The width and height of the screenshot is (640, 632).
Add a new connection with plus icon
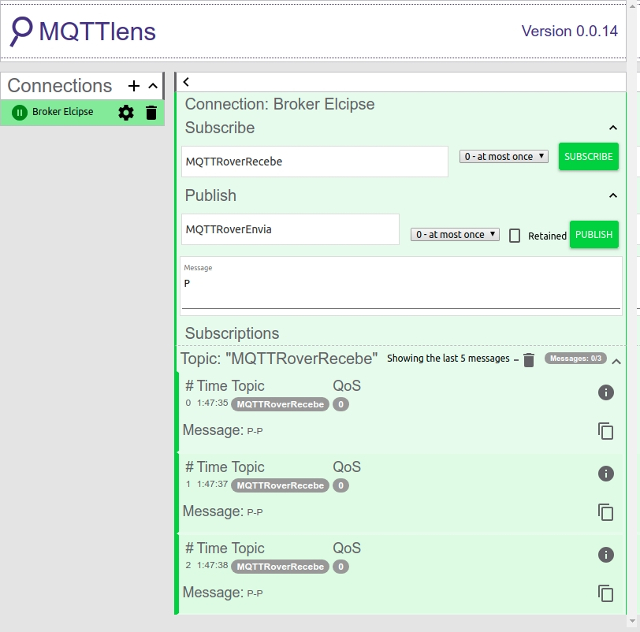point(134,86)
